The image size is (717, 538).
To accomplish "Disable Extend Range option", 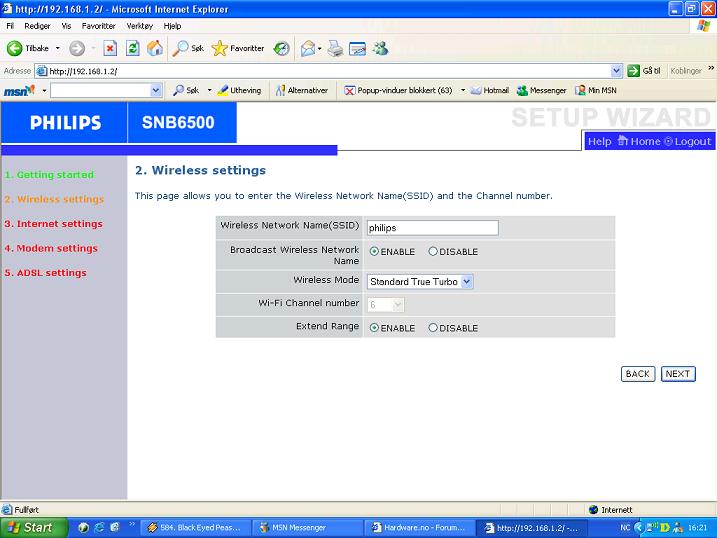I will (433, 328).
